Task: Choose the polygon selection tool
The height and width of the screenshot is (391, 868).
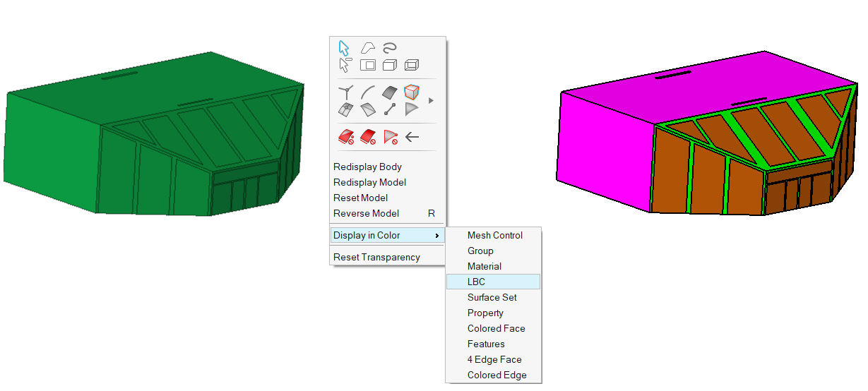Action: 368,48
